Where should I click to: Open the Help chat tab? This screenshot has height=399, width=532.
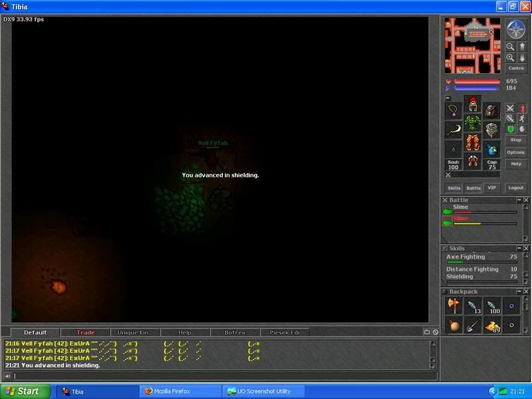(x=185, y=332)
